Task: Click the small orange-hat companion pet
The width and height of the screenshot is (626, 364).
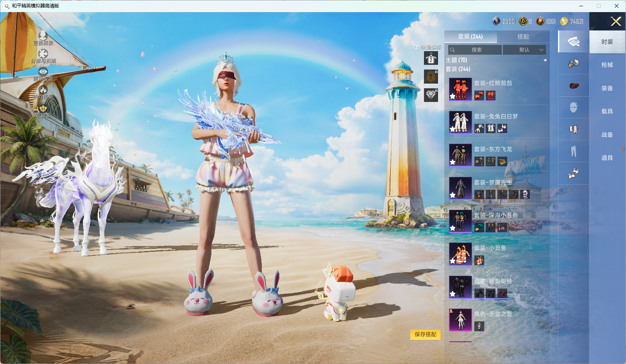Action: coord(336,293)
